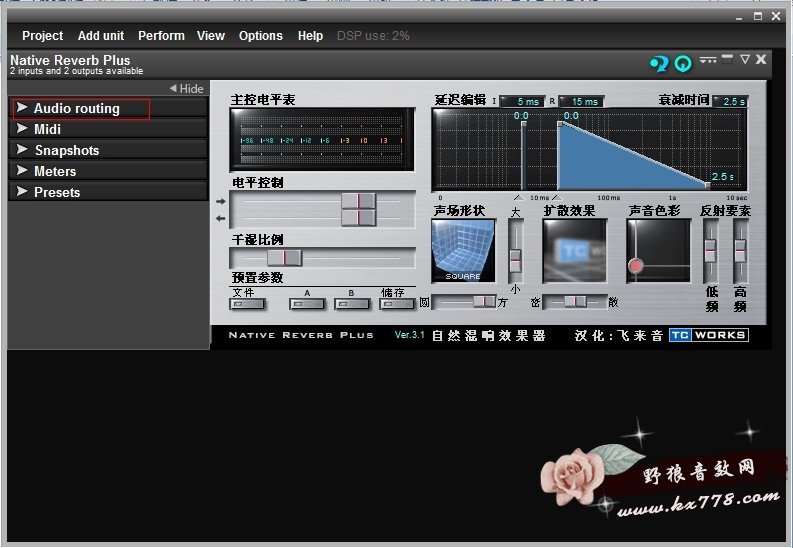The image size is (793, 548).
Task: Click the 文件 preset button
Action: click(247, 304)
